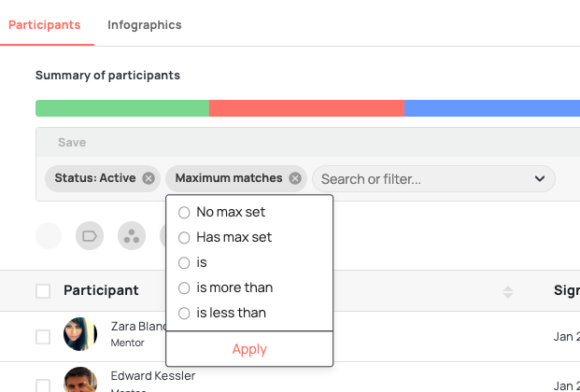Click the tag label icon button
The width and height of the screenshot is (580, 392).
tap(90, 235)
